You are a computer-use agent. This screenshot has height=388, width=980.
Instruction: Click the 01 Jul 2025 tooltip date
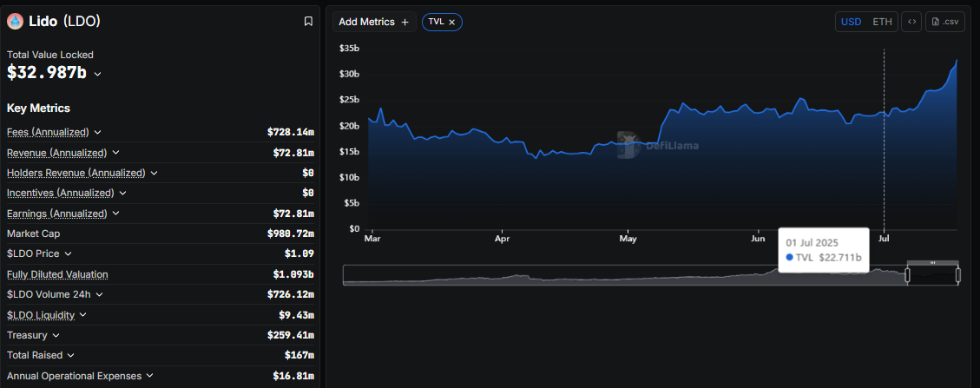812,242
